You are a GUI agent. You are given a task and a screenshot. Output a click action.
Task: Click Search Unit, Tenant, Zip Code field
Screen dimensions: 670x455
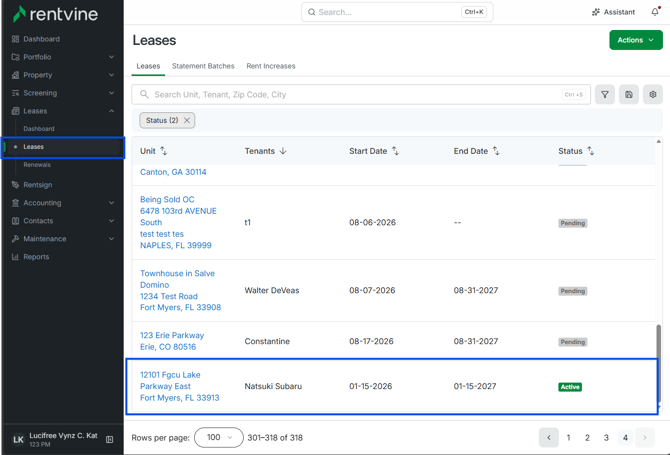[x=361, y=94]
